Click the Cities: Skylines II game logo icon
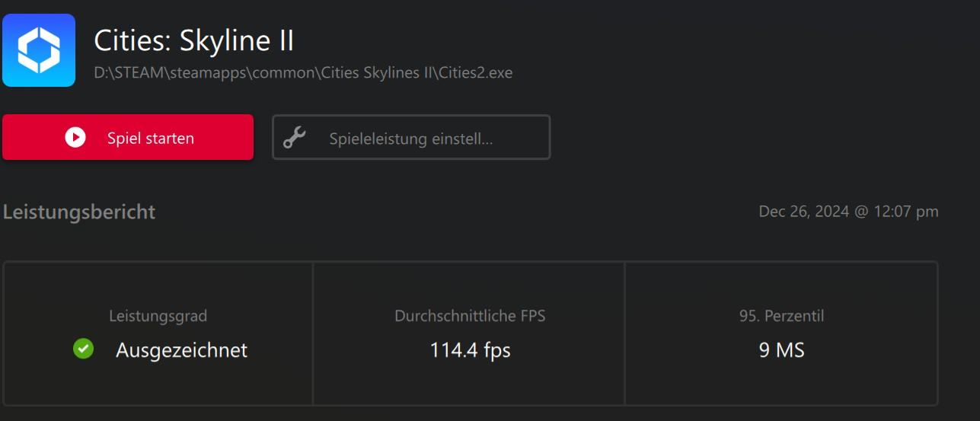Screen dimensions: 980x421 39,50
